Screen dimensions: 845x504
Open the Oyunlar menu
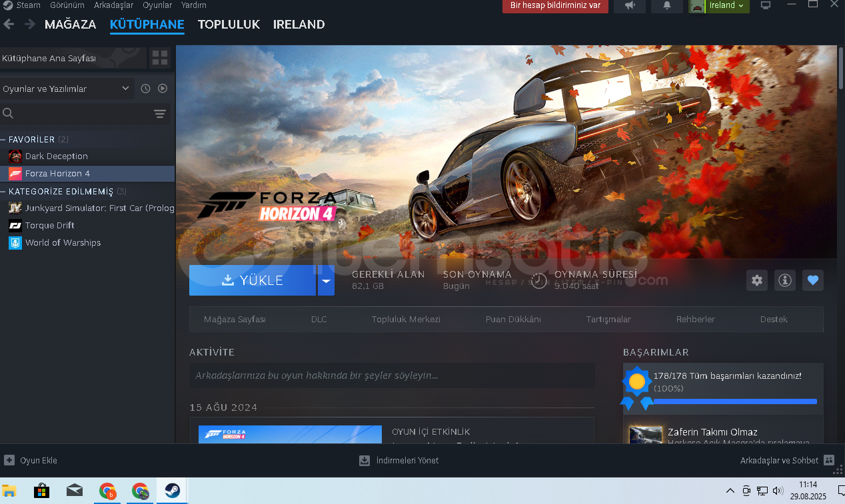click(x=157, y=5)
